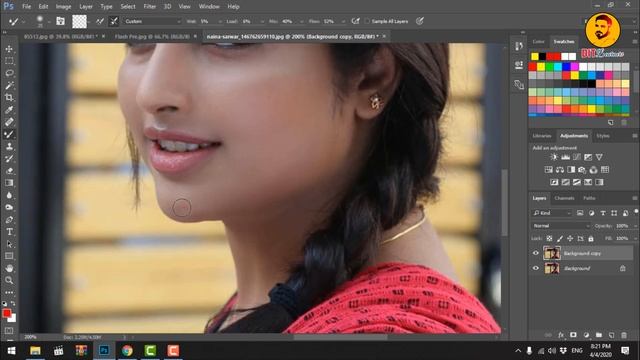The width and height of the screenshot is (640, 360).
Task: Open the brush preset picker arrow
Action: click(x=49, y=21)
